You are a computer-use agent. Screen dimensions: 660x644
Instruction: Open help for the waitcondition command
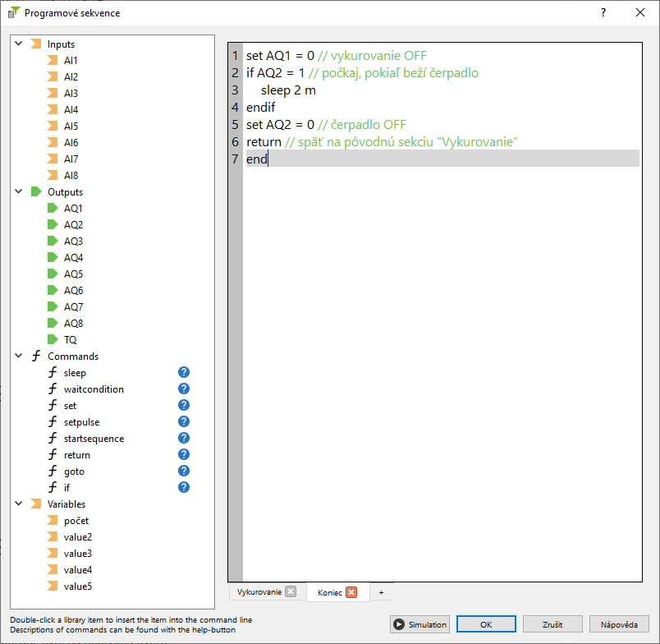[184, 389]
